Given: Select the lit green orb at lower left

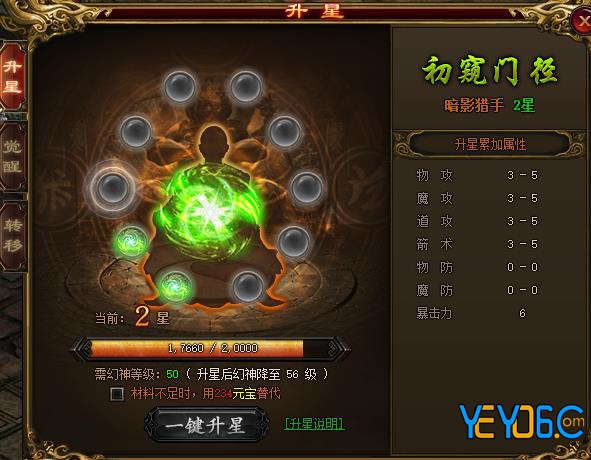Looking at the screenshot, I should 131,242.
